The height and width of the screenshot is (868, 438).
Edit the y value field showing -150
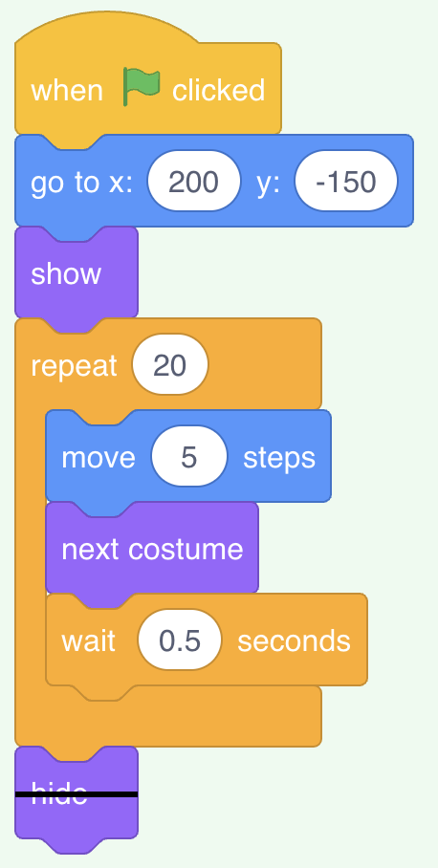tap(346, 181)
